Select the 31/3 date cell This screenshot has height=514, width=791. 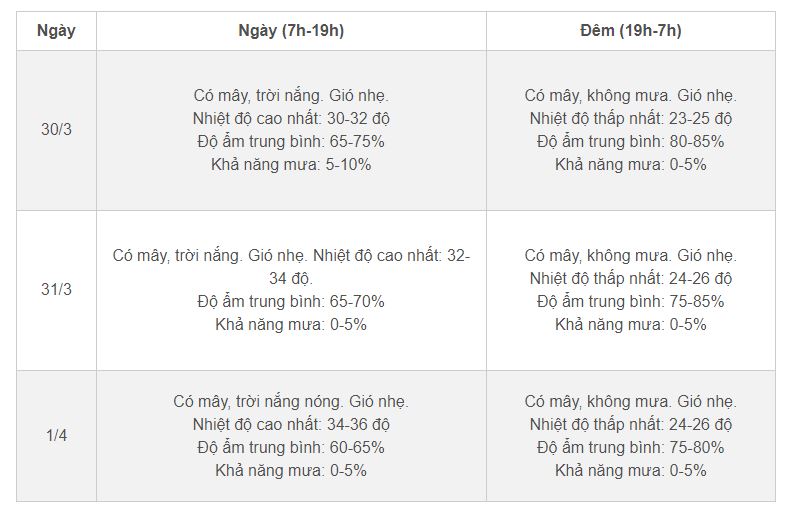click(x=56, y=289)
